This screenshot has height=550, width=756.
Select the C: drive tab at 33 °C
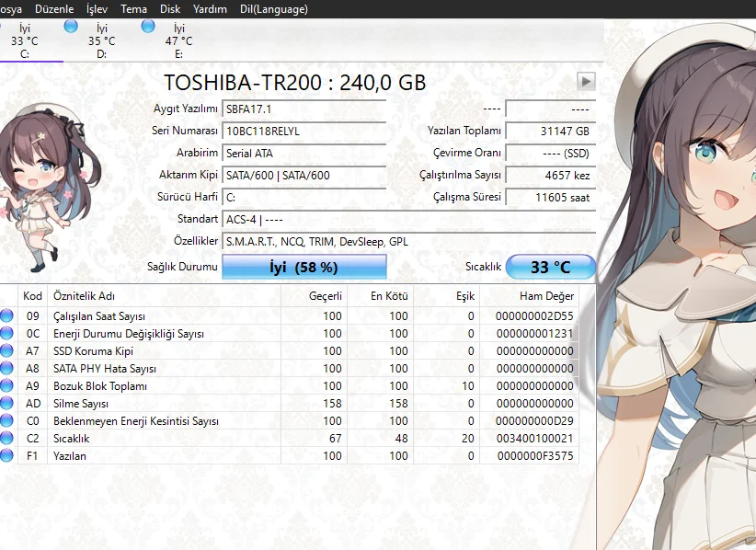25,41
